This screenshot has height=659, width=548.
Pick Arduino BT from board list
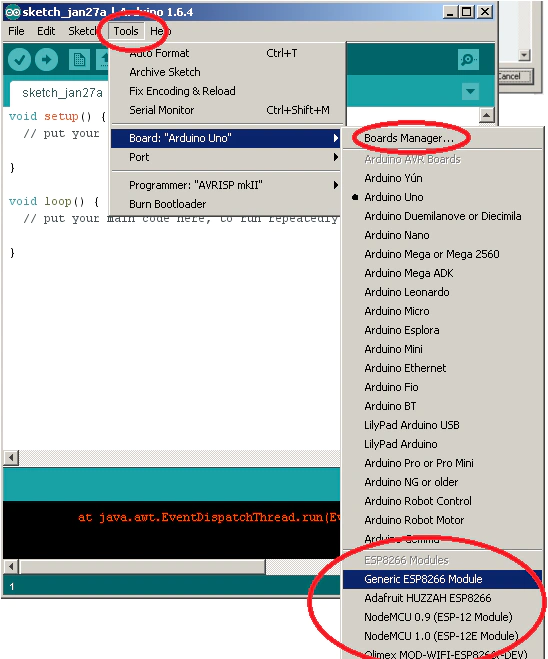click(443, 406)
